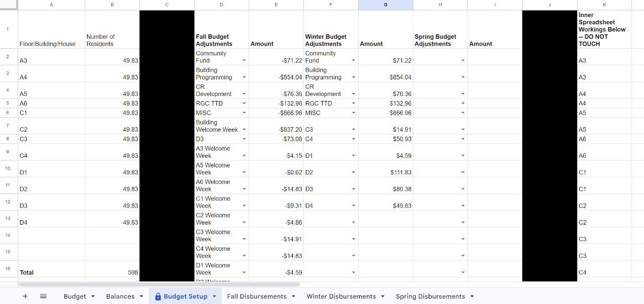Add a new sheet with the plus icon

(25, 296)
